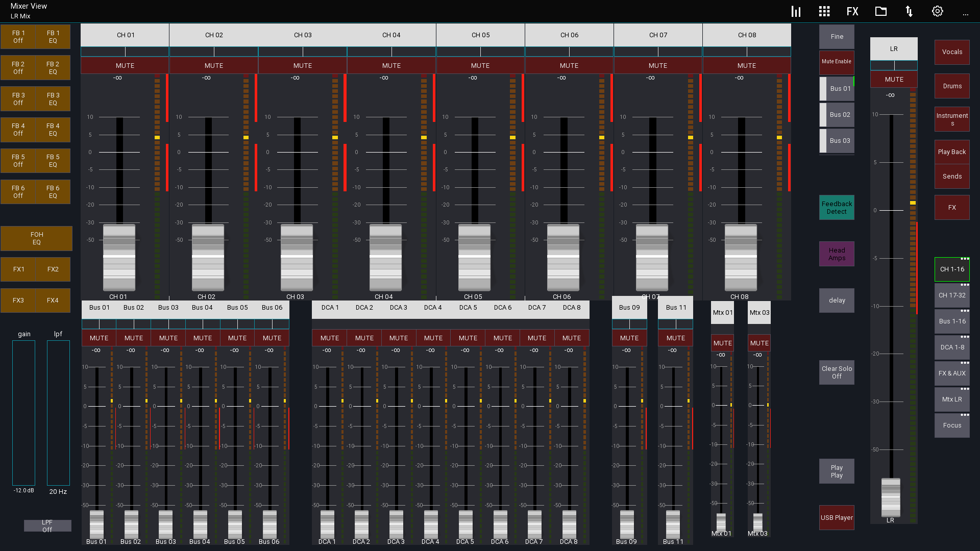This screenshot has width=980, height=551.
Task: Toggle Mute Enable button
Action: 837,62
